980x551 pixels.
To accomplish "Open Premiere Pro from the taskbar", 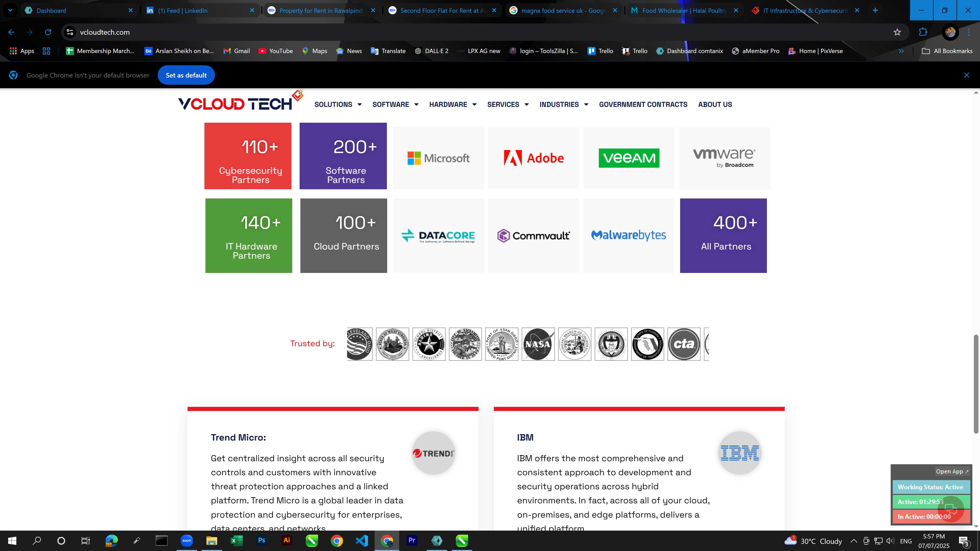I will [412, 540].
